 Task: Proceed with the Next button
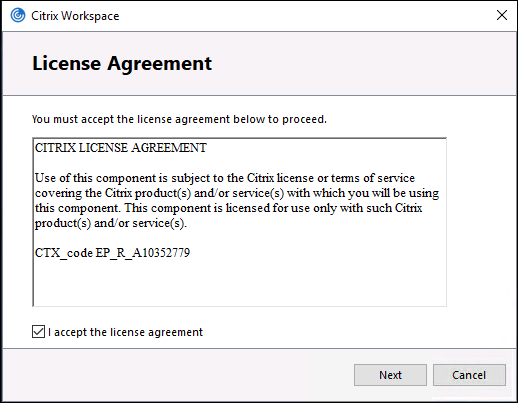(390, 375)
